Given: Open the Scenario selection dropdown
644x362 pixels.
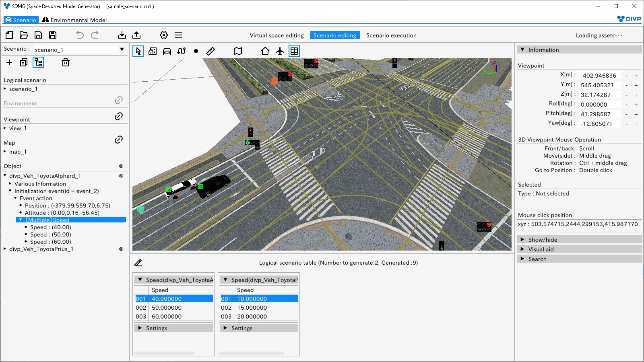Looking at the screenshot, I should (122, 49).
